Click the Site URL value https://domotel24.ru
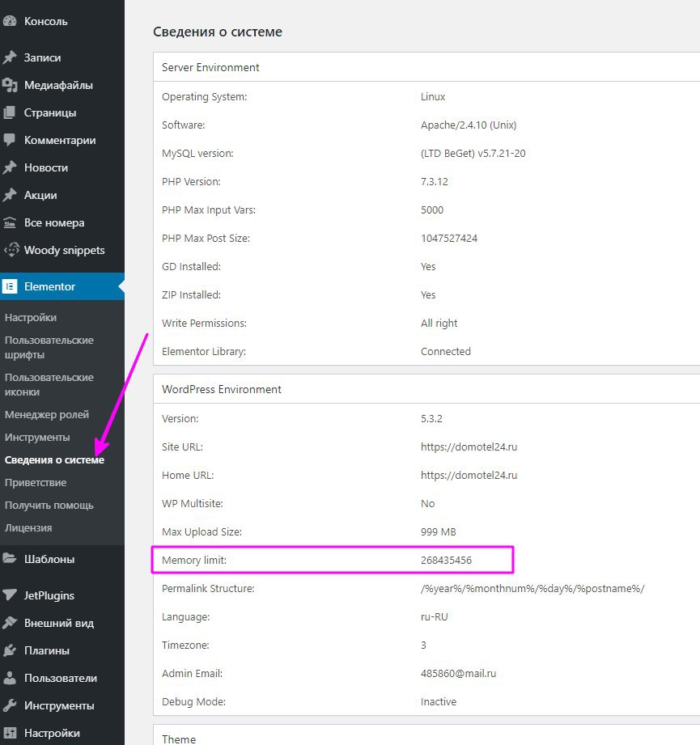The width and height of the screenshot is (700, 745). click(x=469, y=447)
